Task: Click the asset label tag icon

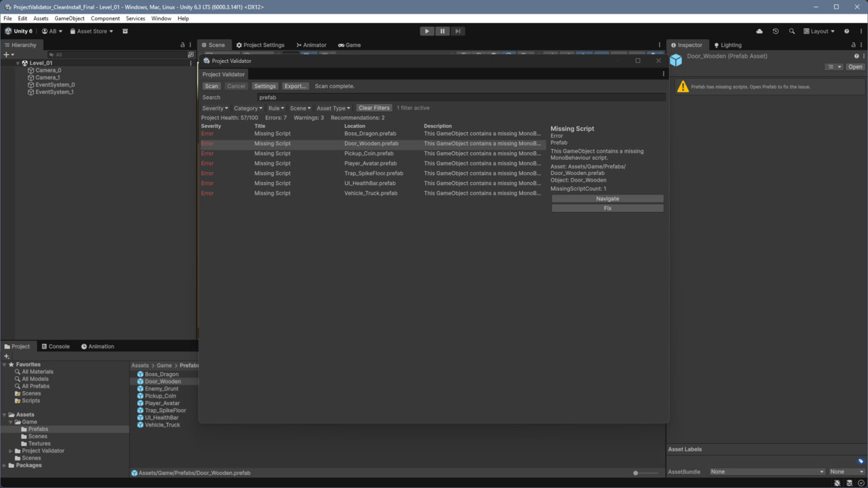Action: (x=860, y=461)
